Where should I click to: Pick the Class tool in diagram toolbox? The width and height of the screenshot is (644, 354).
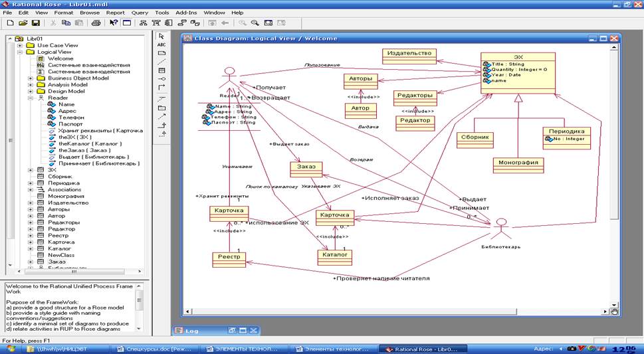161,70
